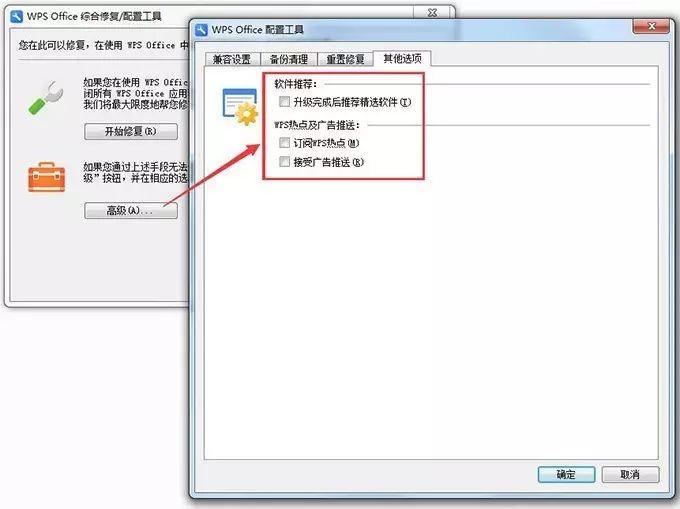Viewport: 680px width, 509px height.
Task: Switch to the 兼容设置 tab
Action: coord(232,59)
